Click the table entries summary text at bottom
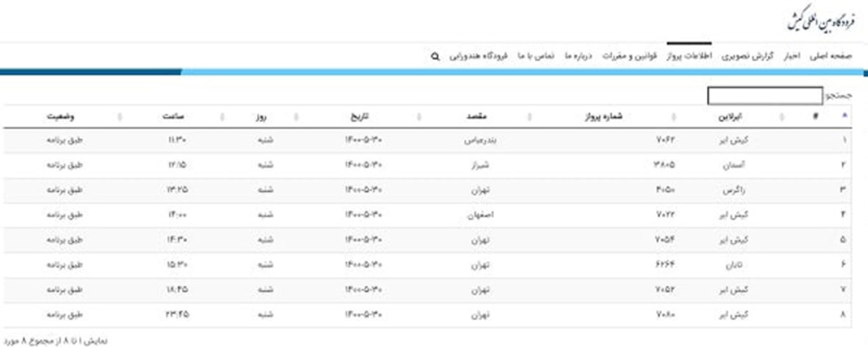The image size is (868, 347). coord(56,341)
